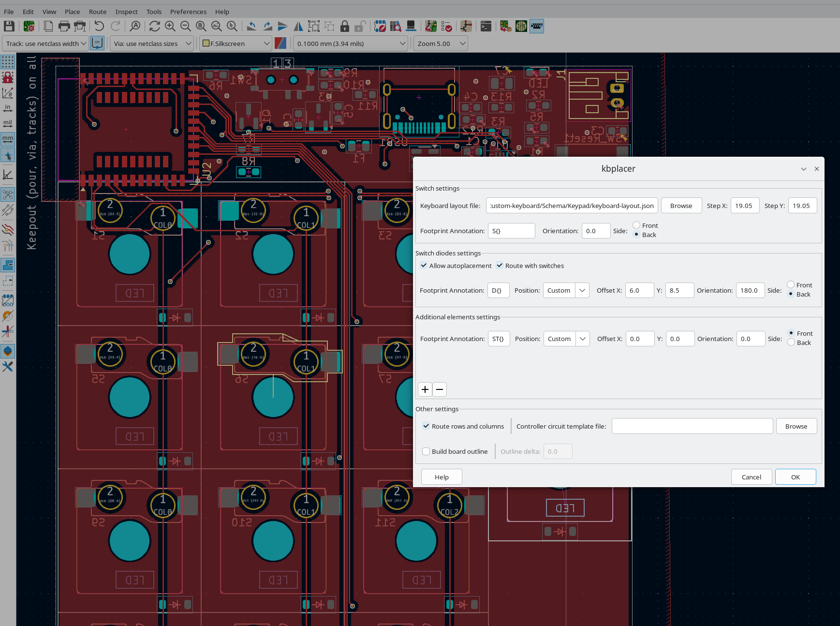This screenshot has height=626, width=840.
Task: Open the Zoom 5.00 dropdown
Action: pos(441,44)
